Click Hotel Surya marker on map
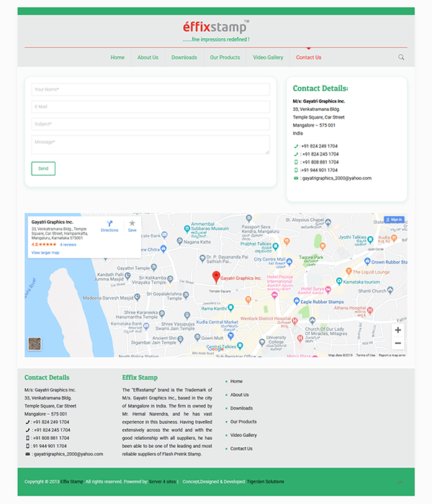Viewport: 432px width, 504px height. [x=328, y=289]
